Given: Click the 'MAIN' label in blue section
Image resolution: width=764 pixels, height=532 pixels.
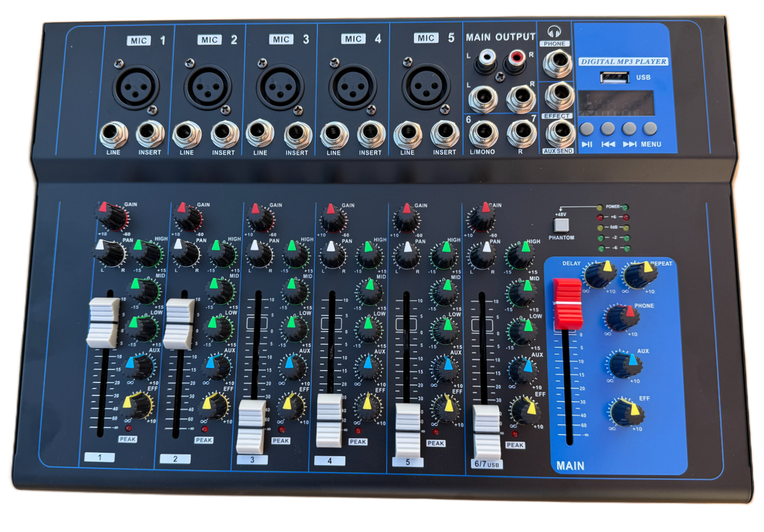Looking at the screenshot, I should pyautogui.click(x=569, y=465).
